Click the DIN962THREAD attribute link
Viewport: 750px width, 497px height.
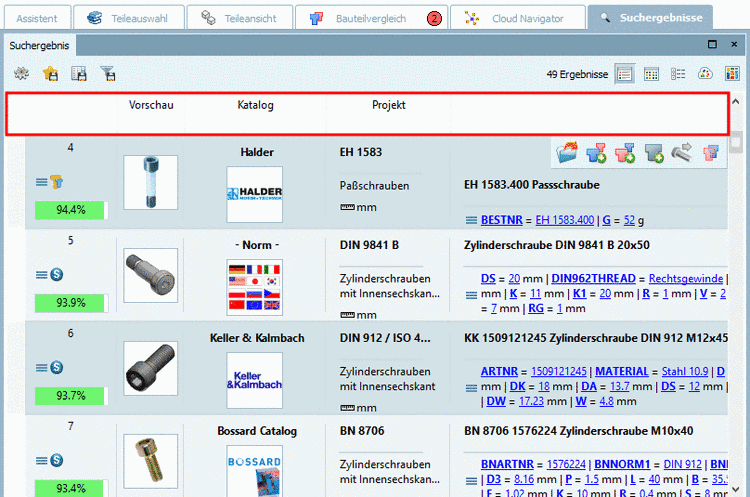point(593,278)
